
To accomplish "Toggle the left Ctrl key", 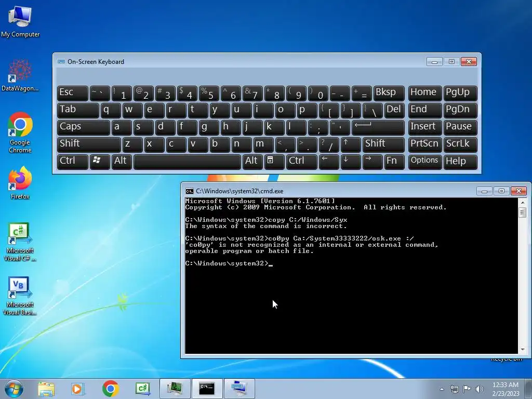I will (73, 162).
